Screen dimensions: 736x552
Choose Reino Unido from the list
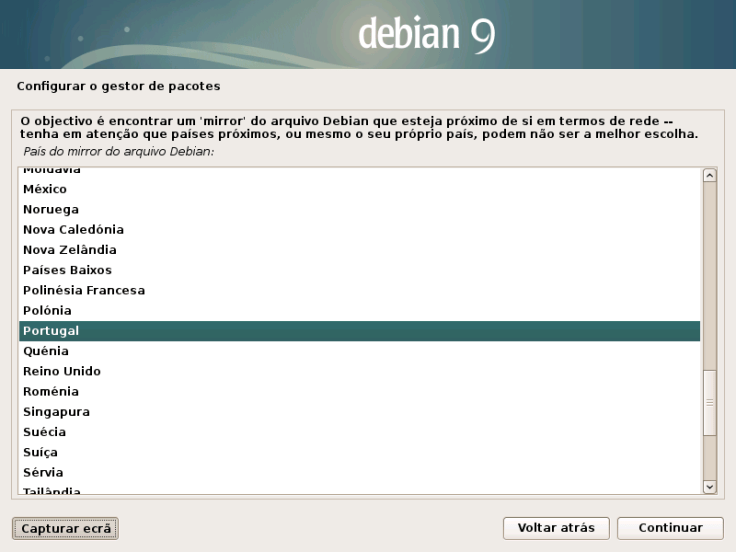(62, 371)
